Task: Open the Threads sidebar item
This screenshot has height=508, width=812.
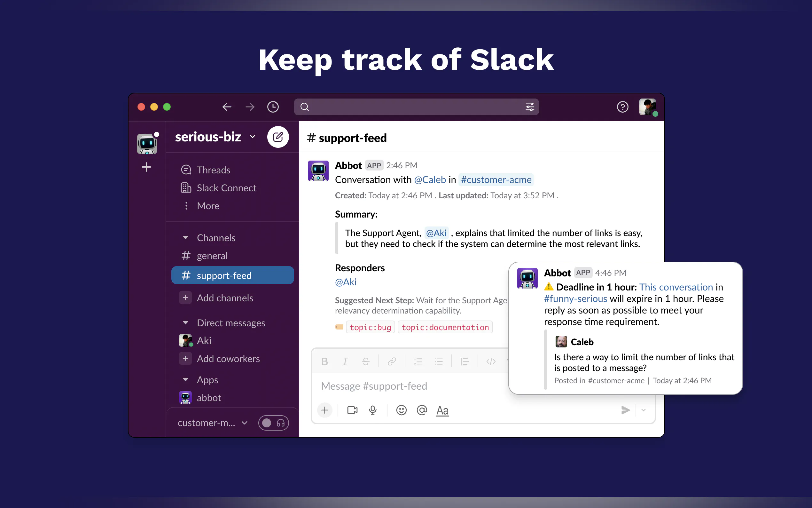Action: [213, 170]
